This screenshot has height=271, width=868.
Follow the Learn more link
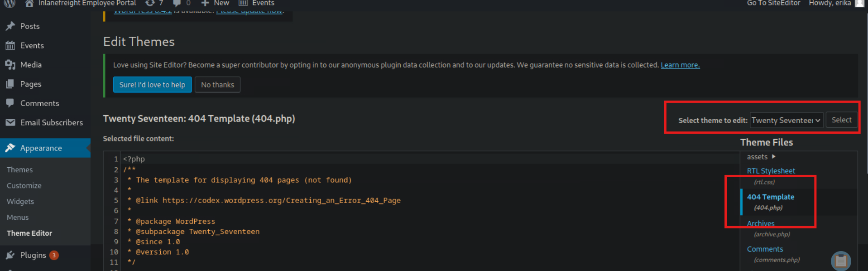click(680, 65)
